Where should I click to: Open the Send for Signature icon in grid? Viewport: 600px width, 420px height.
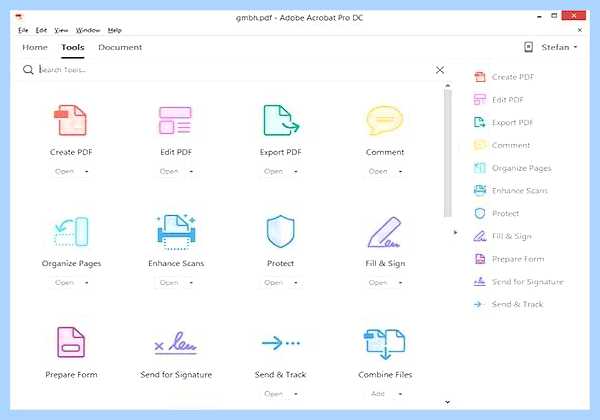pos(176,343)
